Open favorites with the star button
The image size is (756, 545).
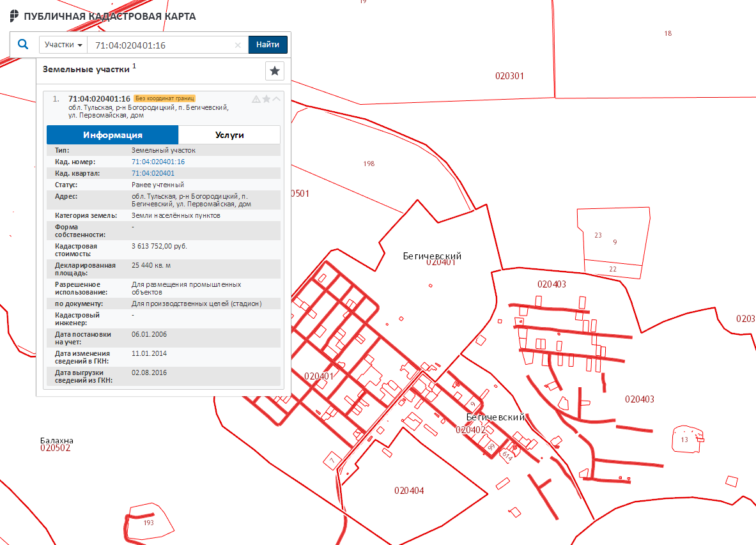pos(275,71)
